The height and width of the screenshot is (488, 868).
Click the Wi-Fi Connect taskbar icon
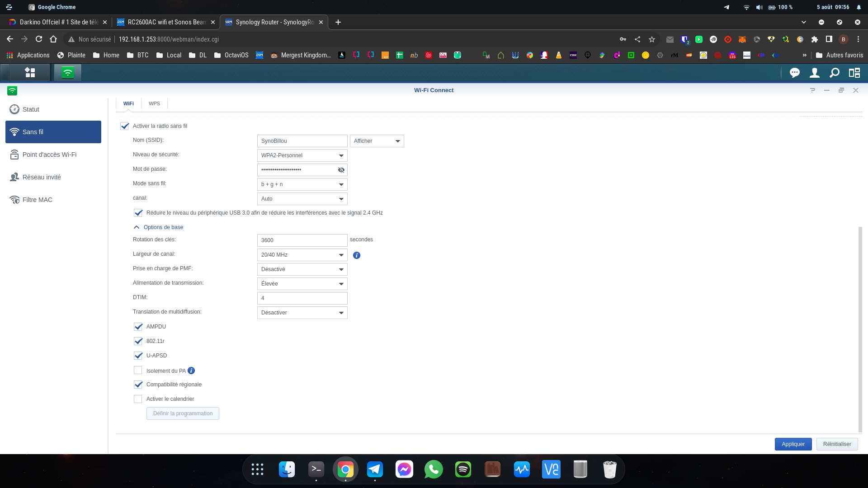coord(67,73)
